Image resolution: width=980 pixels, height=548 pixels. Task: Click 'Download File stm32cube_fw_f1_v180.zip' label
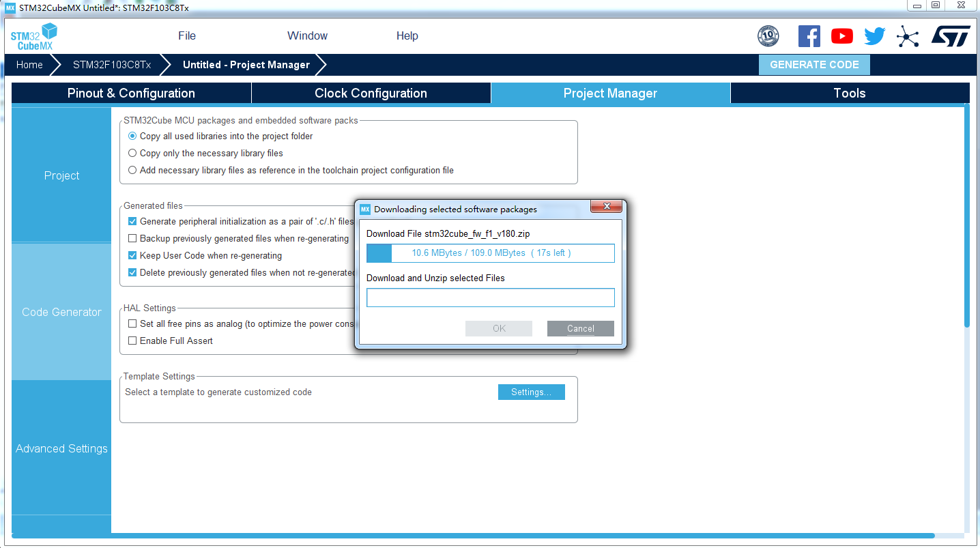coord(448,233)
